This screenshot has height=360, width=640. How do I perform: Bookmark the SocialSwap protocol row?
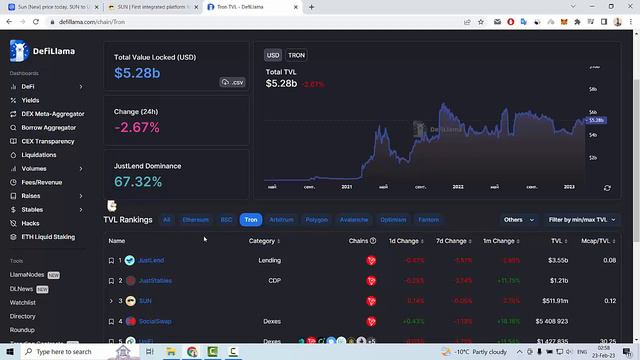[111, 322]
